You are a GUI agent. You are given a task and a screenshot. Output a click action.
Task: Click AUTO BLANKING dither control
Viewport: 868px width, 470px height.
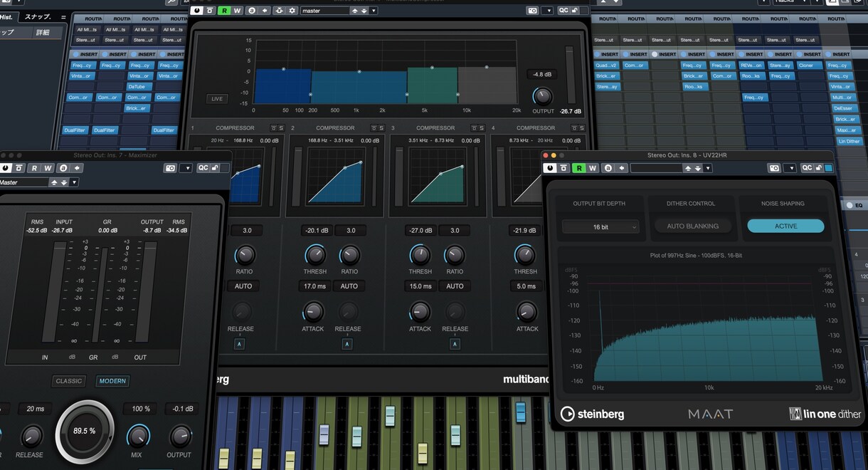click(x=692, y=226)
